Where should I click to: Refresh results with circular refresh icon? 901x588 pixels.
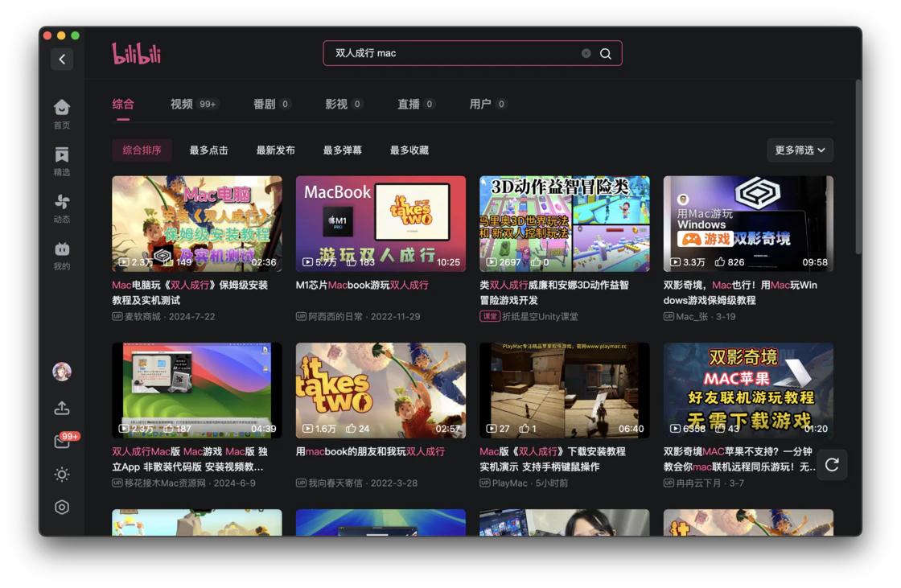[833, 465]
